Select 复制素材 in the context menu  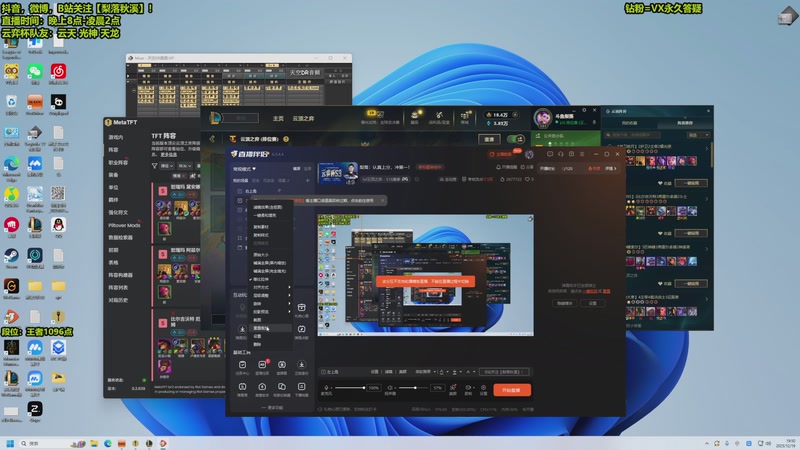(261, 227)
